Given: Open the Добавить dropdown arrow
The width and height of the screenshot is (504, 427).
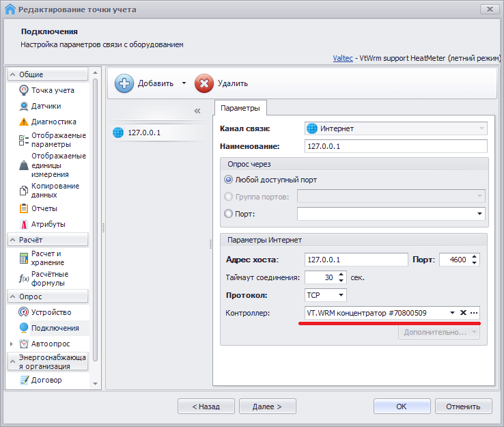Looking at the screenshot, I should click(184, 83).
